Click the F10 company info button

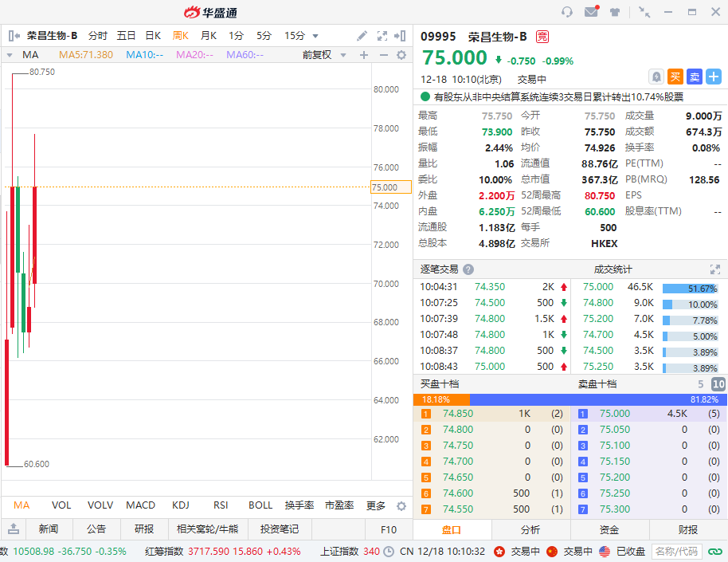pyautogui.click(x=389, y=529)
